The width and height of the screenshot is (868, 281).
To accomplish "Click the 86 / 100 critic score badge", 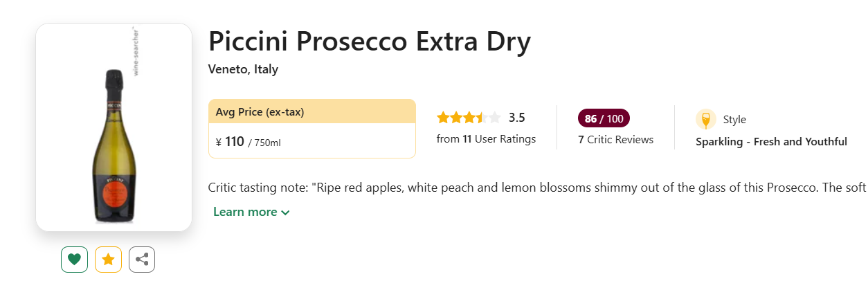I will coord(604,118).
